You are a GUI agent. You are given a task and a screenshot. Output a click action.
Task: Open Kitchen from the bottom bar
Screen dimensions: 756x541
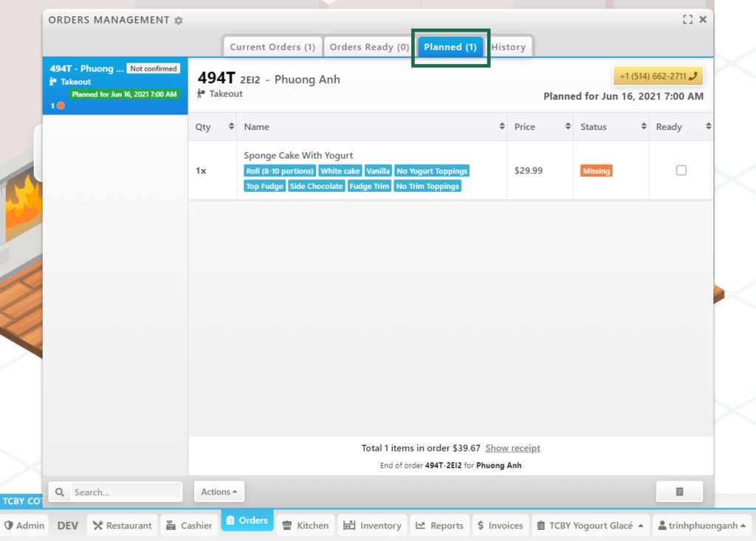(305, 526)
